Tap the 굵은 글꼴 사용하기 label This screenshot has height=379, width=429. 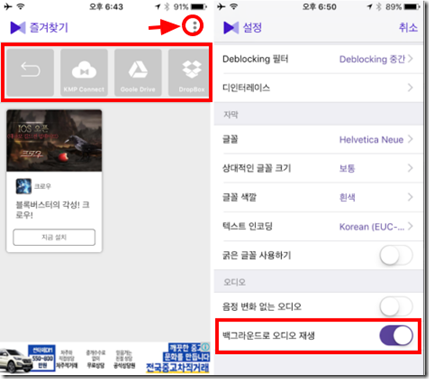tap(257, 256)
